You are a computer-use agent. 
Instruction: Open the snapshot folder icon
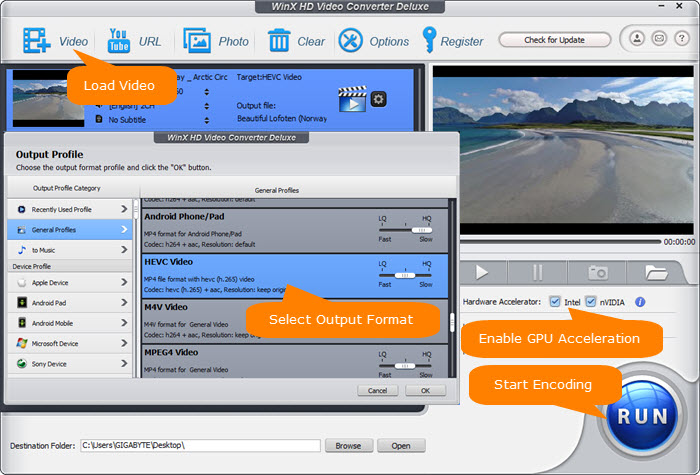pyautogui.click(x=656, y=272)
